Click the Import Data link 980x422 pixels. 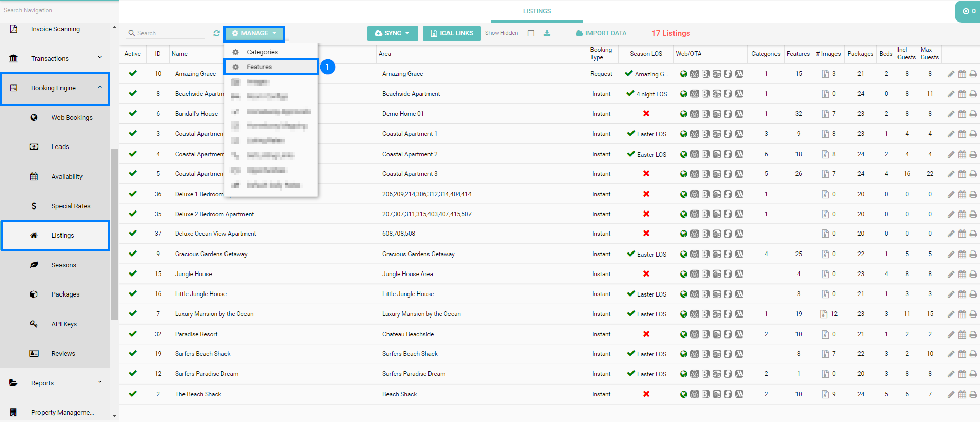click(601, 33)
